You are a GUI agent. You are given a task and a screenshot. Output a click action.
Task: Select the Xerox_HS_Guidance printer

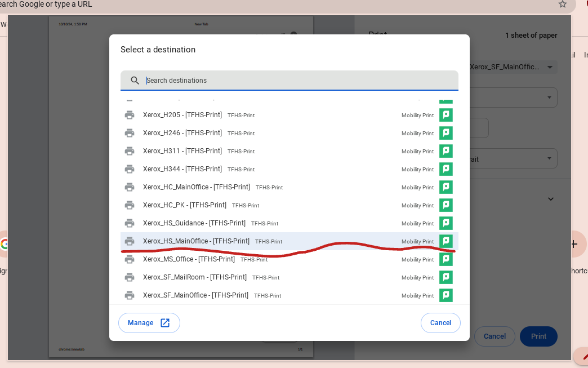[x=289, y=223]
